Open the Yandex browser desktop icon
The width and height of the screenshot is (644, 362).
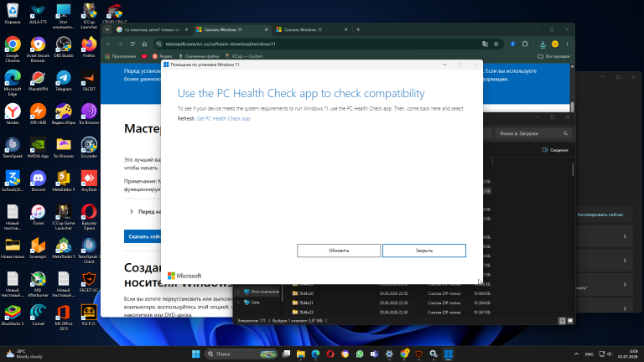[x=13, y=114]
